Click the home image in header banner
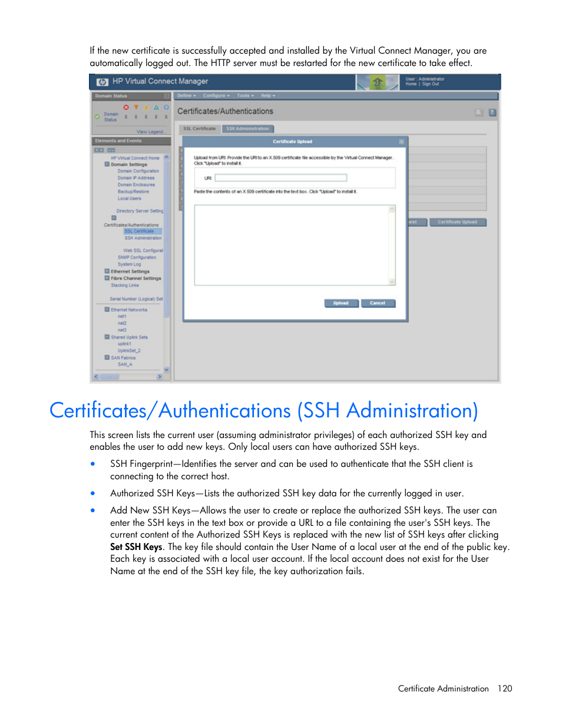 (x=377, y=82)
